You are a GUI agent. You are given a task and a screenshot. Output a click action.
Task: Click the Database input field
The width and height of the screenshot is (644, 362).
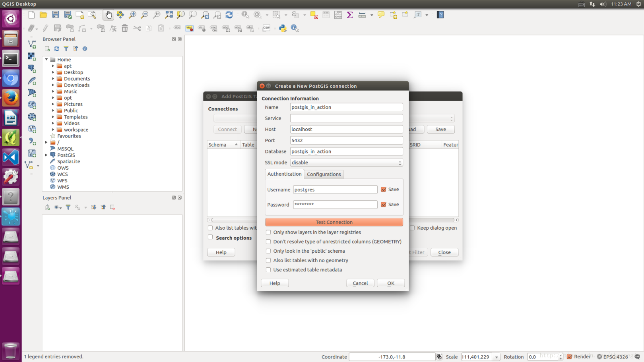346,151
